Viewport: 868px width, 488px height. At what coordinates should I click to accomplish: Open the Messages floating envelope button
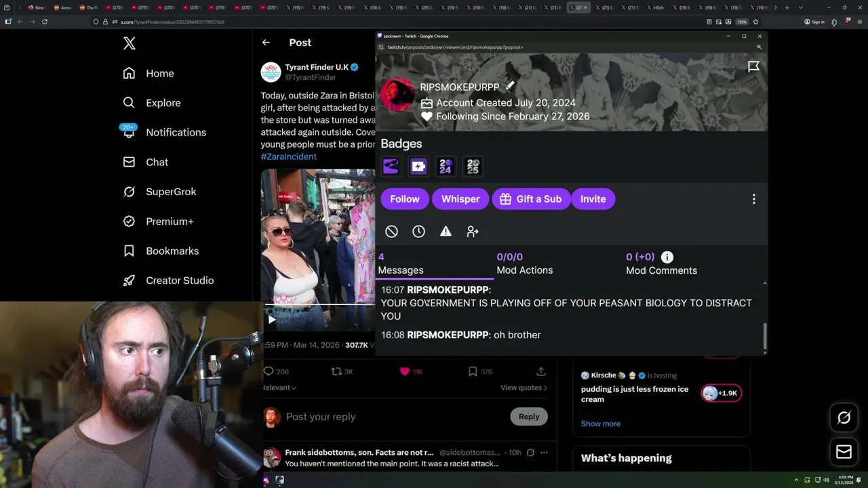(x=844, y=452)
